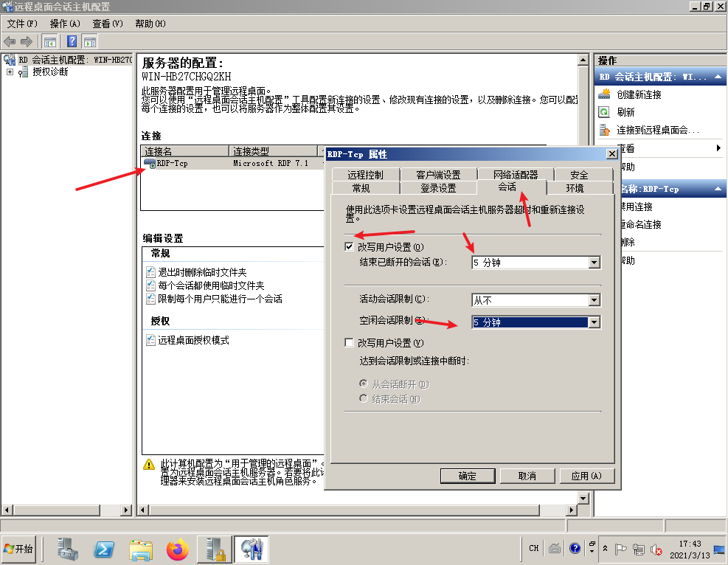Viewport: 728px width, 565px height.
Task: Open the 查看 menu
Action: click(x=106, y=23)
